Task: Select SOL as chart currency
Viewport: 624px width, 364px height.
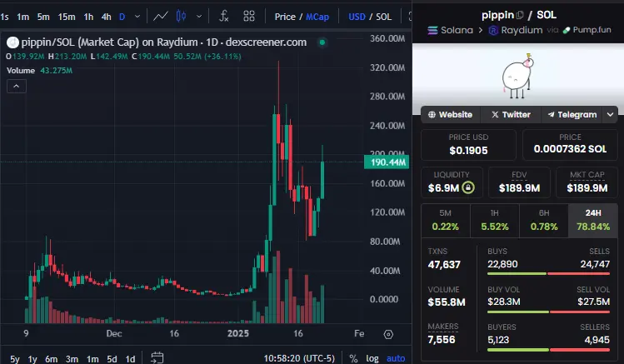Action: pyautogui.click(x=383, y=17)
